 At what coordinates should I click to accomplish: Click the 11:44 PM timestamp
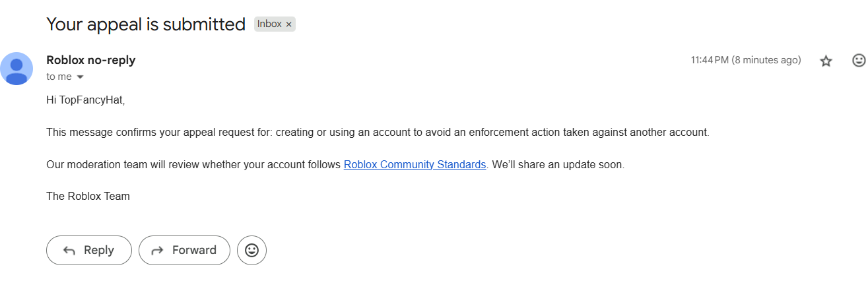click(710, 60)
